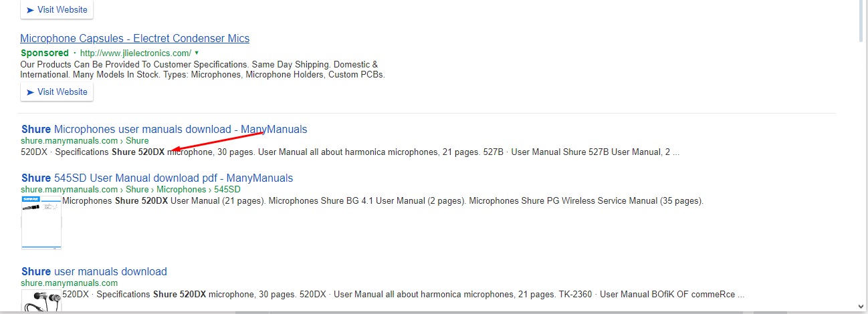The image size is (868, 314).
Task: Click Visit Website under Microphone Capsules ad
Action: pos(57,92)
